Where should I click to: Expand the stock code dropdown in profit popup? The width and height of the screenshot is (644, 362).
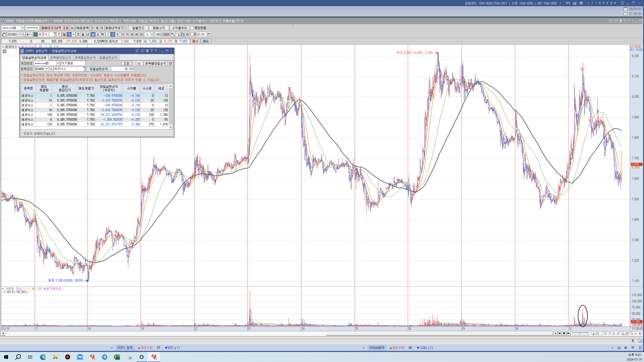click(x=47, y=69)
